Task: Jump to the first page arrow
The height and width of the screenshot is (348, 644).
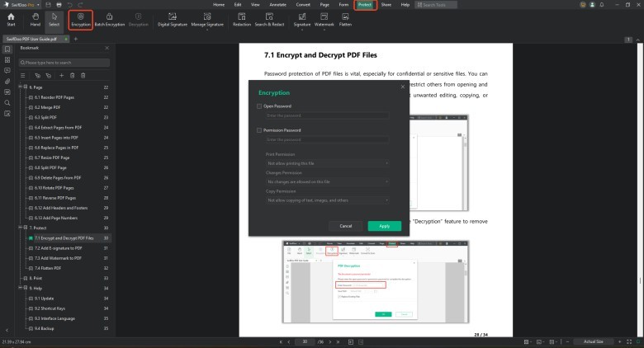Action: (281, 341)
